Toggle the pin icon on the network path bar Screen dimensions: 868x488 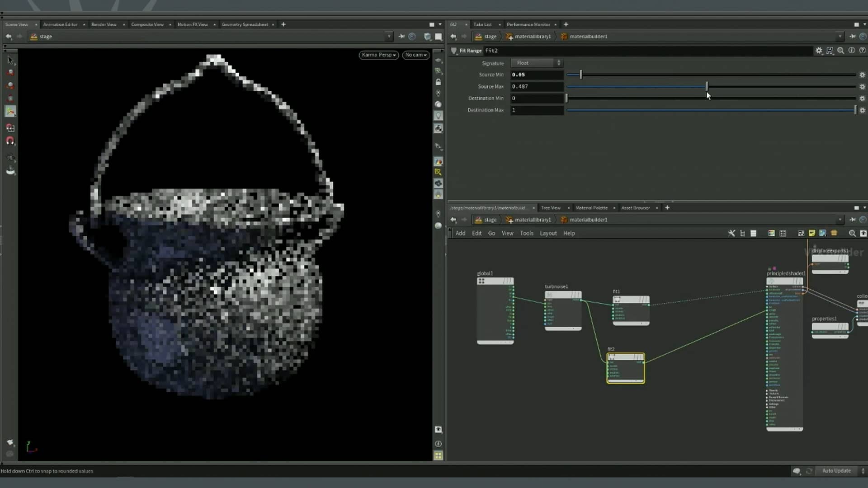[853, 220]
